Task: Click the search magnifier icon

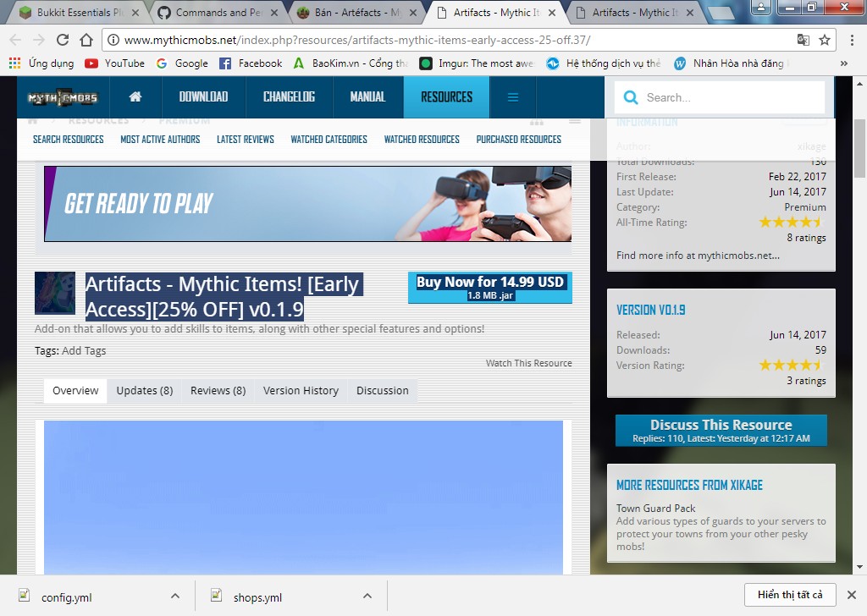Action: pyautogui.click(x=630, y=97)
